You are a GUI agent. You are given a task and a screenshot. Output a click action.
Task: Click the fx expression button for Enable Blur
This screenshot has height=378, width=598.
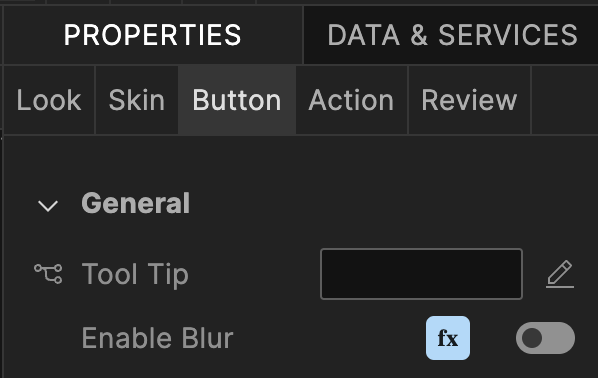(448, 338)
